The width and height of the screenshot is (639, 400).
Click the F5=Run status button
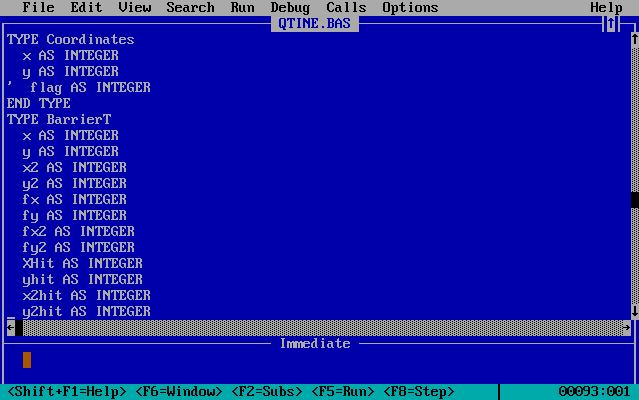click(342, 391)
